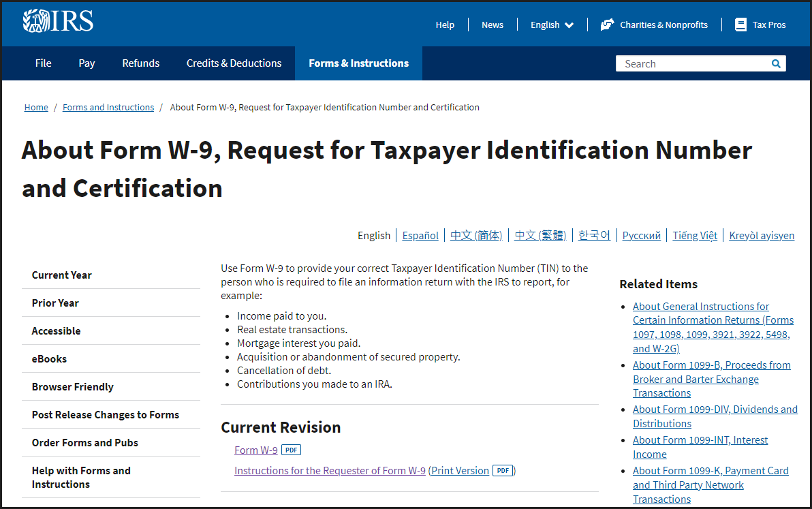Type in the Search input field

[x=695, y=63]
